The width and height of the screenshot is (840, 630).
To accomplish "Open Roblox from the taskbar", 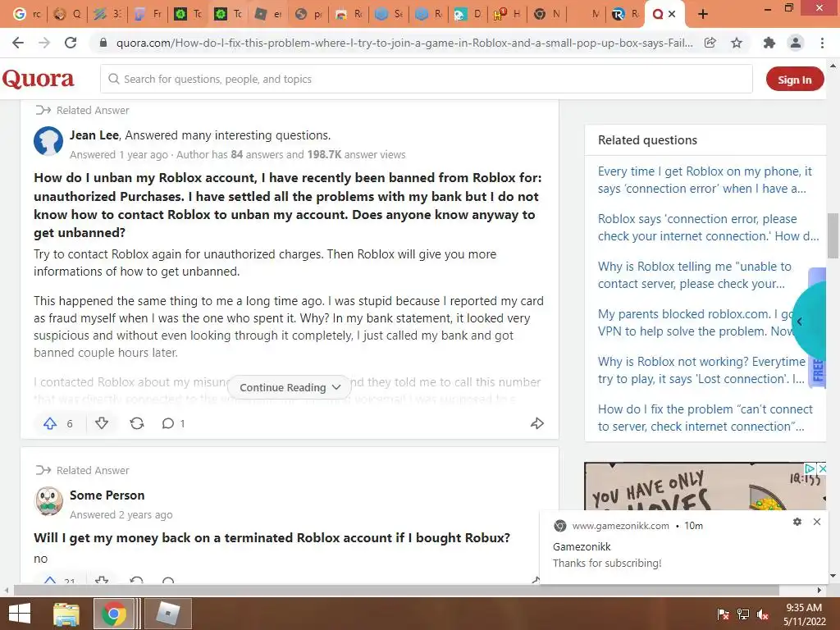I will pyautogui.click(x=167, y=614).
